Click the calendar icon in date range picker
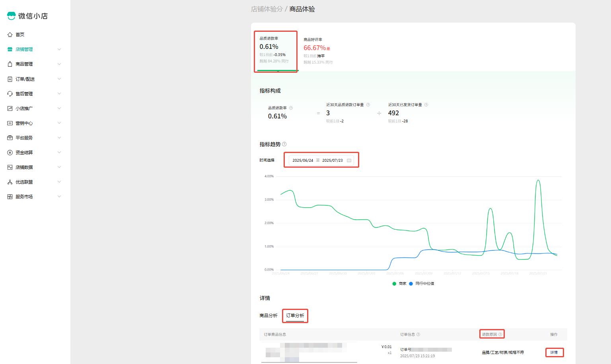The height and width of the screenshot is (364, 611). (349, 161)
